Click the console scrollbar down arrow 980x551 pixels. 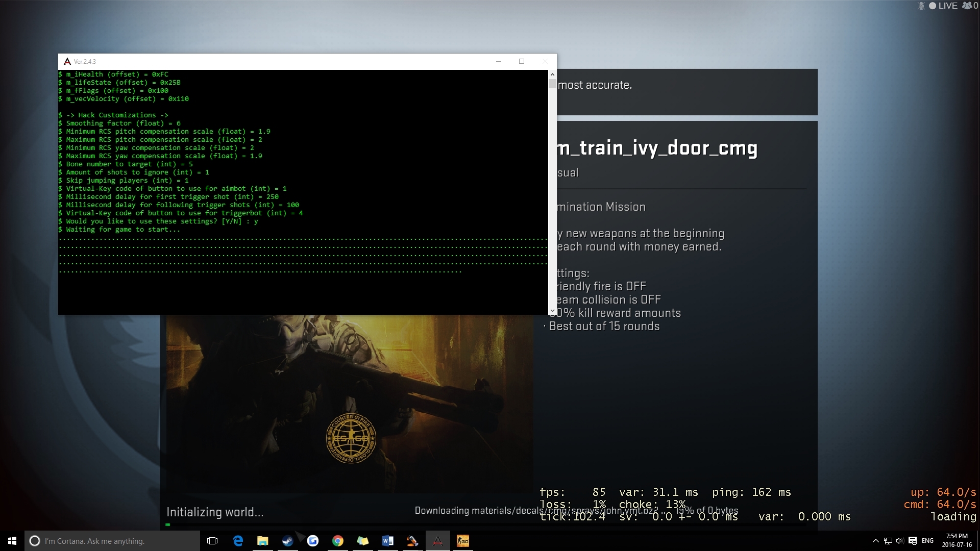tap(552, 310)
